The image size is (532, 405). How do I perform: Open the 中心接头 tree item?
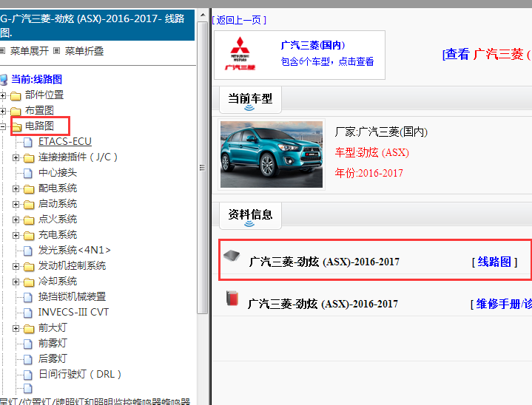(58, 173)
